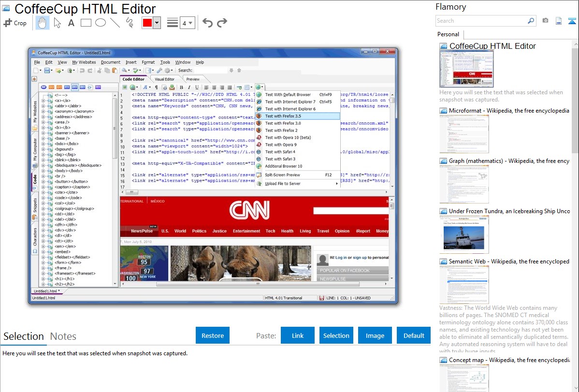Select the straight line tool
Image resolution: width=579 pixels, height=392 pixels.
pos(115,23)
